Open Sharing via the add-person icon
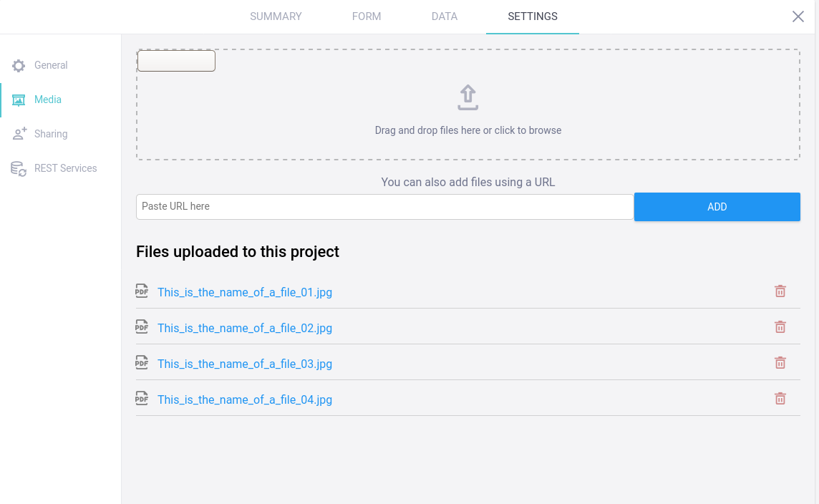819x504 pixels. tap(18, 134)
